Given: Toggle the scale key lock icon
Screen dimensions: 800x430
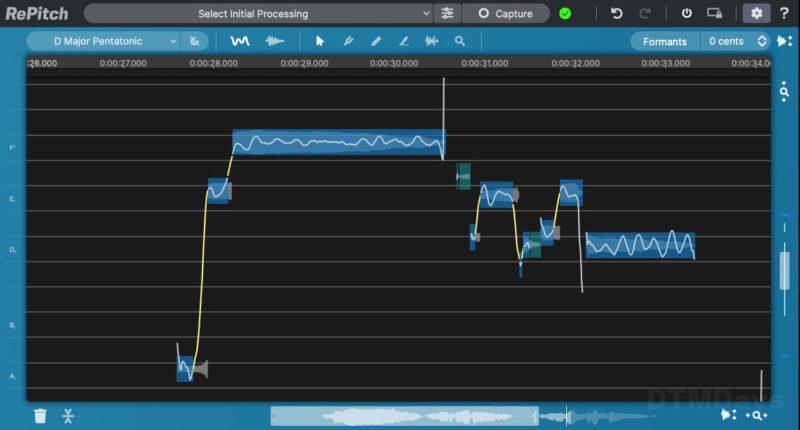Looking at the screenshot, I should 195,42.
